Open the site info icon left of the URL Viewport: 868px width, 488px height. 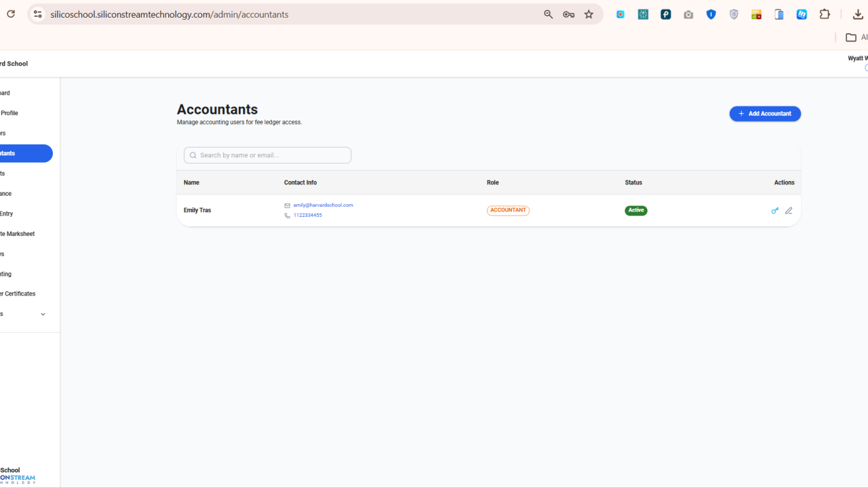pyautogui.click(x=37, y=14)
